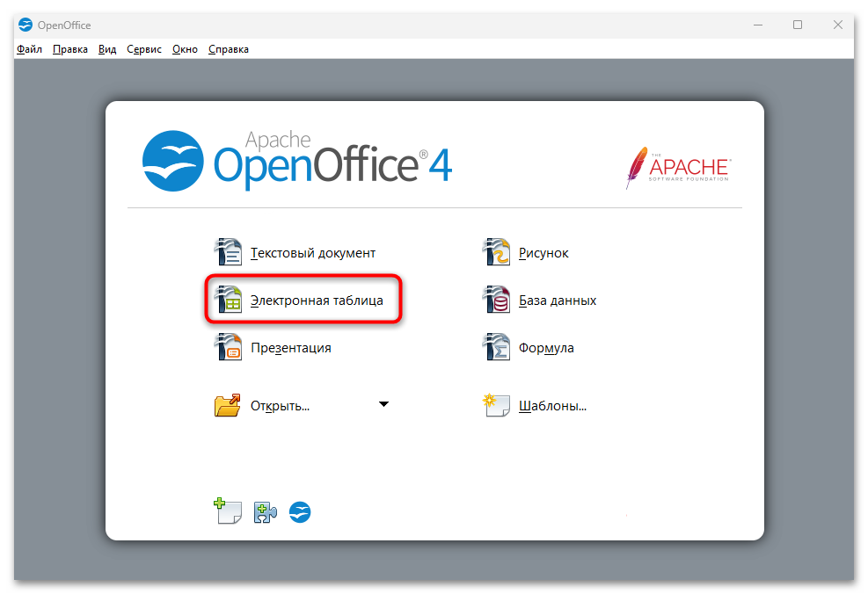The width and height of the screenshot is (868, 594).
Task: Open the Правка menu
Action: click(x=70, y=49)
